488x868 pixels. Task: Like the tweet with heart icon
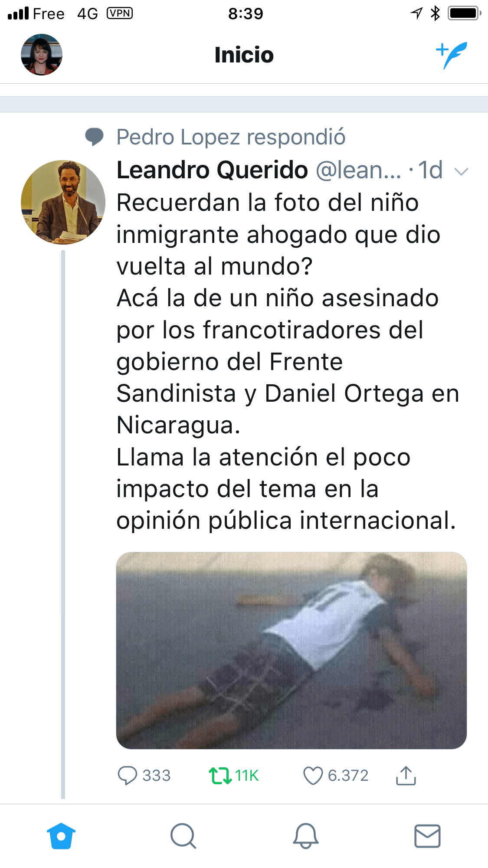pos(313,776)
